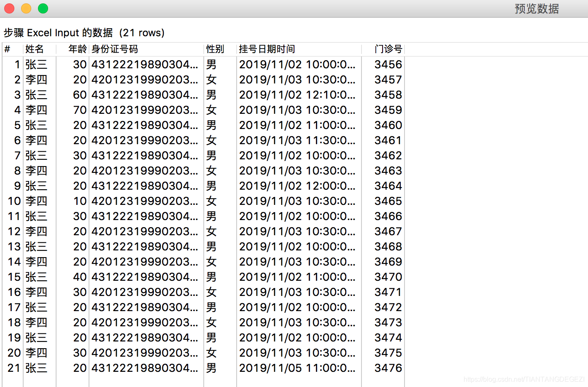
Task: Click age 10 in row 10
Action: pyautogui.click(x=80, y=201)
